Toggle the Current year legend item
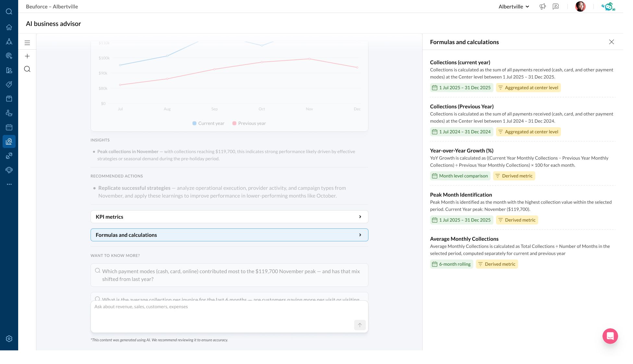This screenshot has width=633, height=364. [208, 123]
